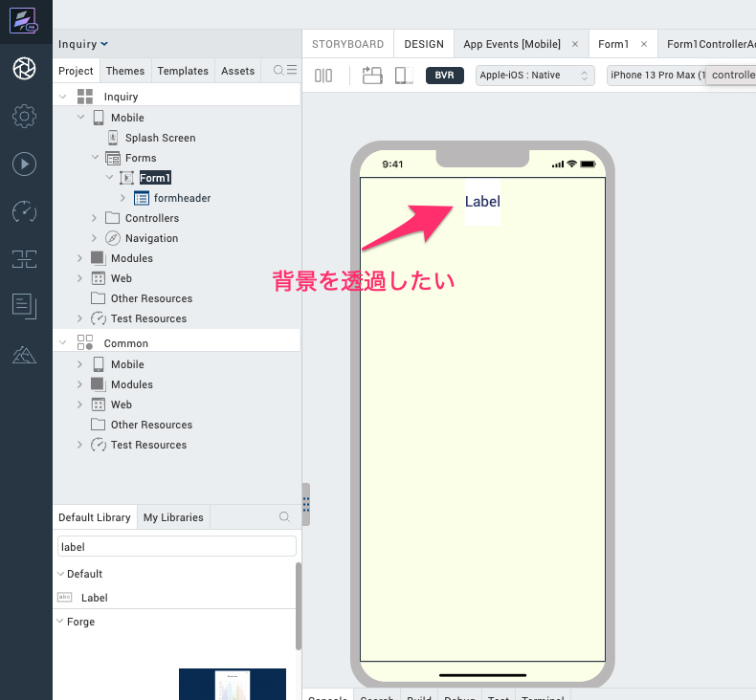Click the library search field containing 'label'

[x=177, y=547]
